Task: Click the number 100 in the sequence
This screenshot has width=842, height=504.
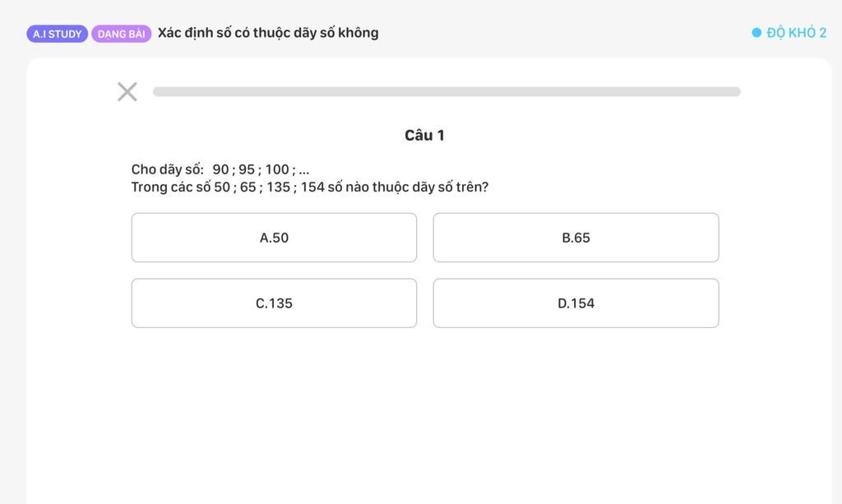Action: point(277,169)
